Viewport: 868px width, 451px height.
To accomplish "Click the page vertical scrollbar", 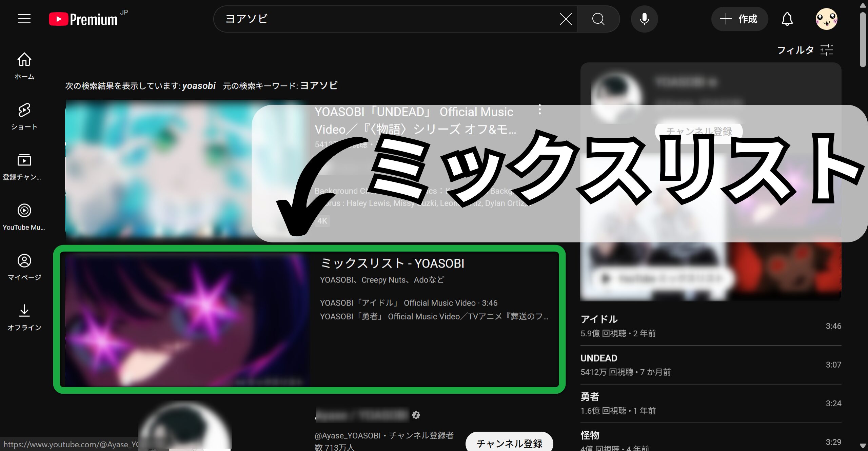I will pyautogui.click(x=863, y=40).
